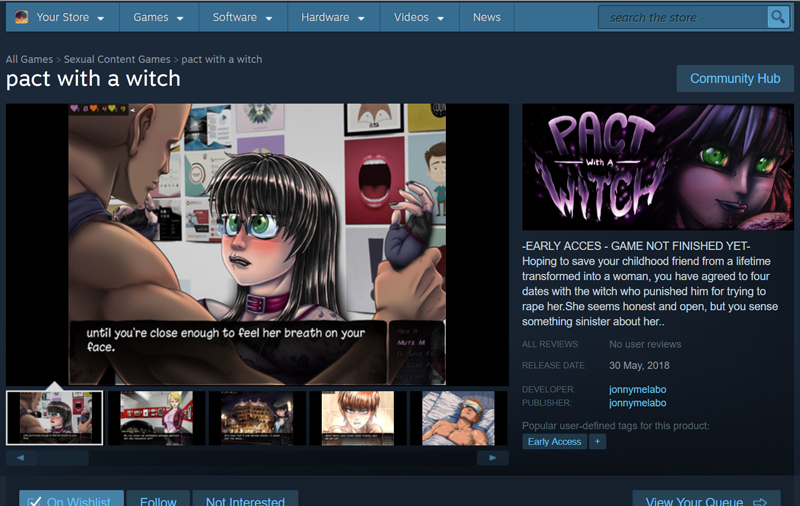The height and width of the screenshot is (506, 800).
Task: Select the night building screenshot thumbnail
Action: [x=257, y=418]
